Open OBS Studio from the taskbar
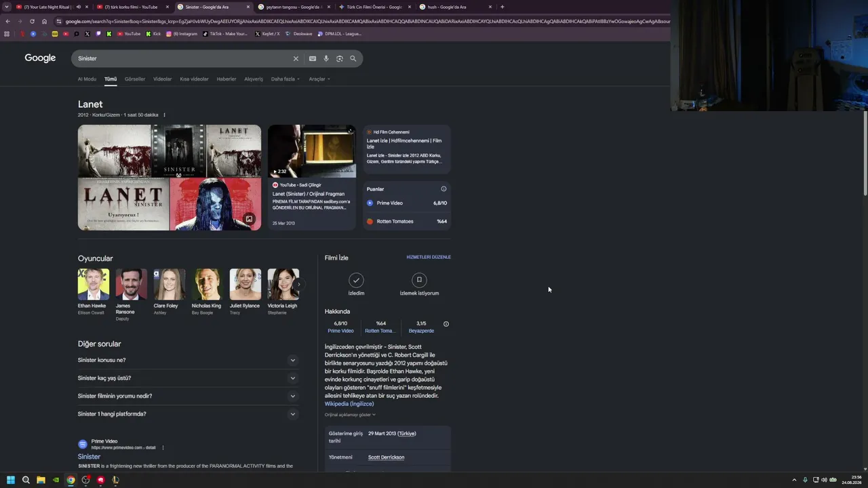This screenshot has height=488, width=868. [x=85, y=480]
